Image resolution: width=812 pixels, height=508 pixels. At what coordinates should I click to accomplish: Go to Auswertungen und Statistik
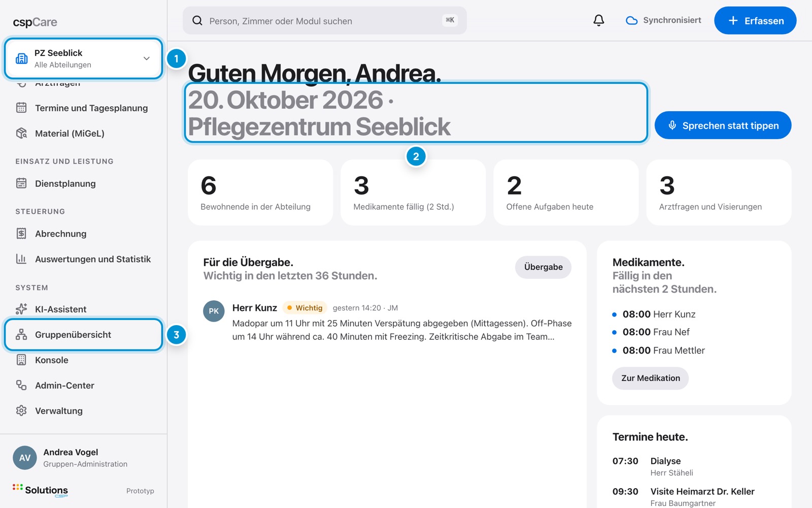pos(84,259)
